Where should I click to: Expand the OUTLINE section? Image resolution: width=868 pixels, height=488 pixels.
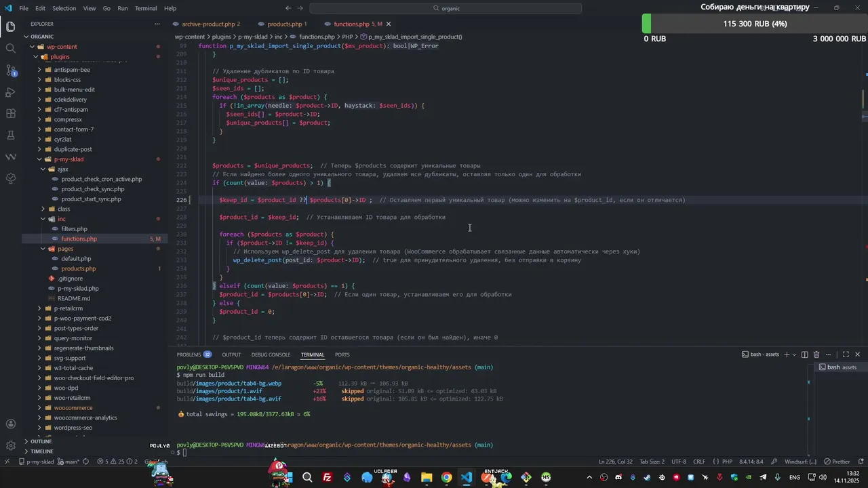41,441
